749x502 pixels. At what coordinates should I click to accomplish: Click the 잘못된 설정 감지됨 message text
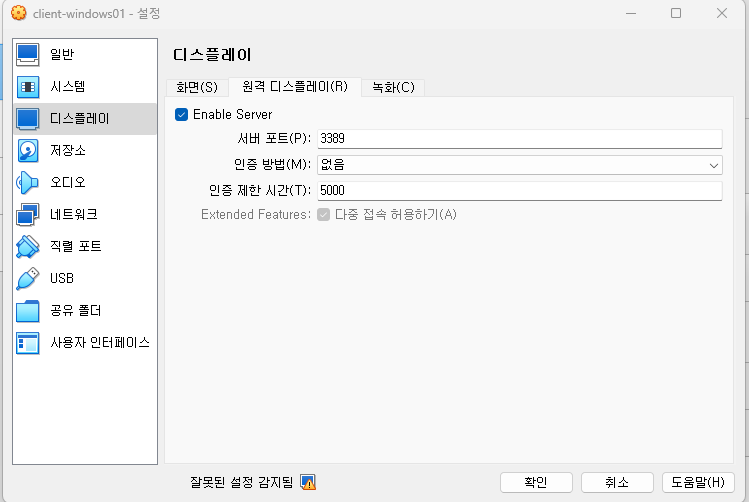pyautogui.click(x=241, y=482)
